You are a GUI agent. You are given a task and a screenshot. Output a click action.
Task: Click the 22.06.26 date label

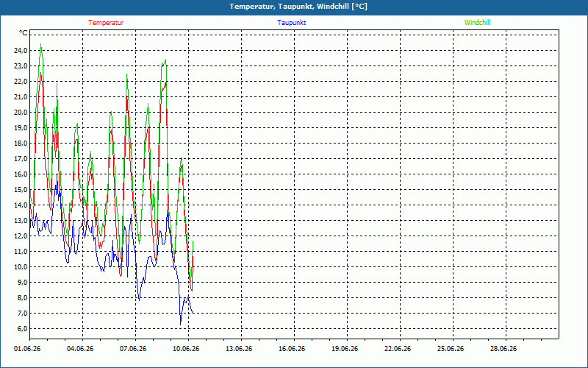pyautogui.click(x=398, y=349)
